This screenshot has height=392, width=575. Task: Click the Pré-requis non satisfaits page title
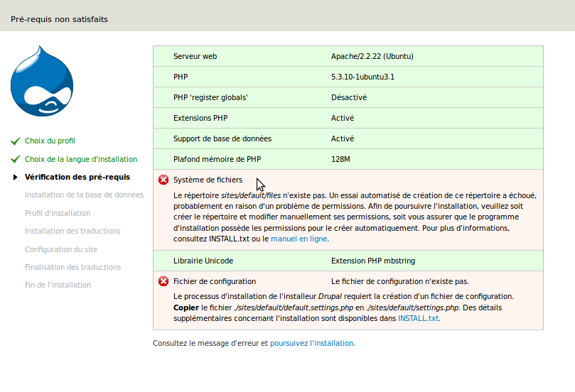[x=60, y=19]
